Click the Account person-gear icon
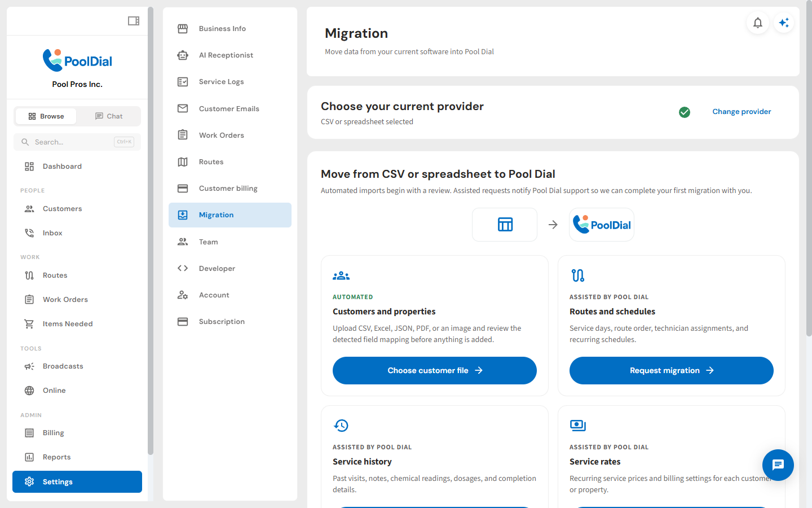This screenshot has height=508, width=812. click(x=183, y=295)
